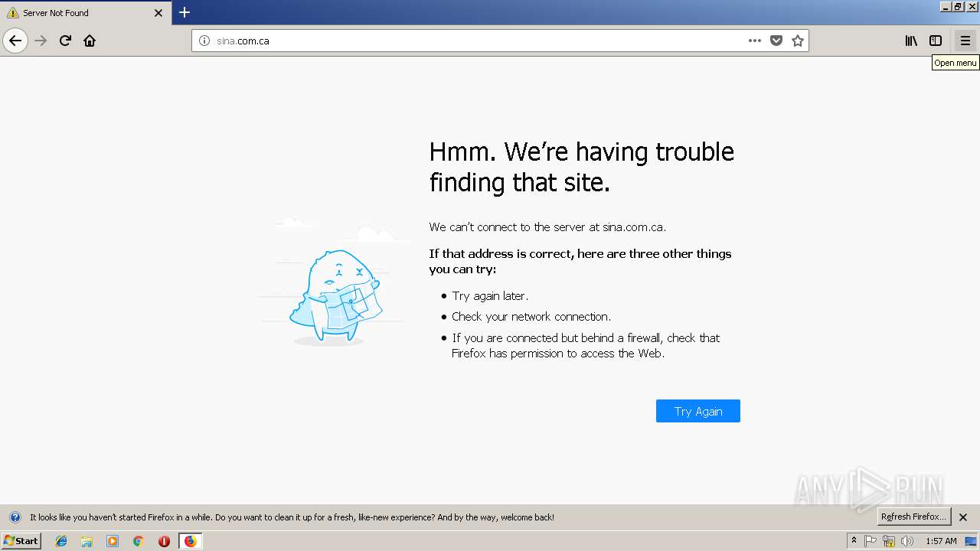980x551 pixels.
Task: Close the Server Not Found tab
Action: pyautogui.click(x=158, y=13)
